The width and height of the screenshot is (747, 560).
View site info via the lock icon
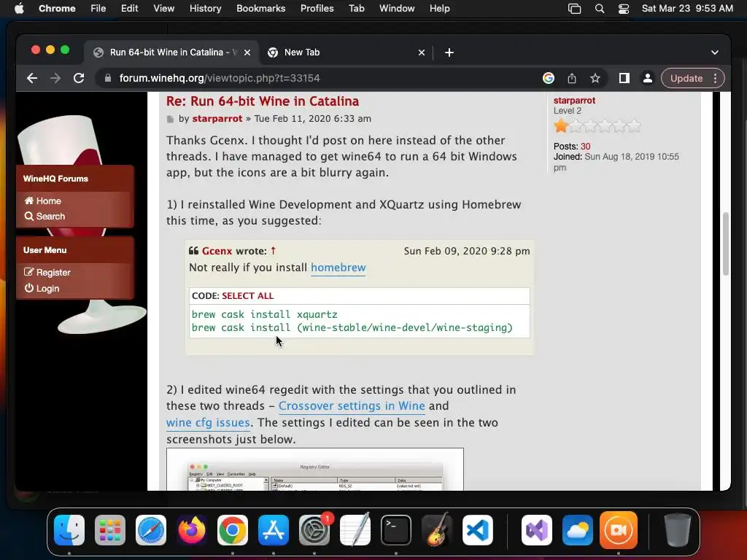(108, 78)
